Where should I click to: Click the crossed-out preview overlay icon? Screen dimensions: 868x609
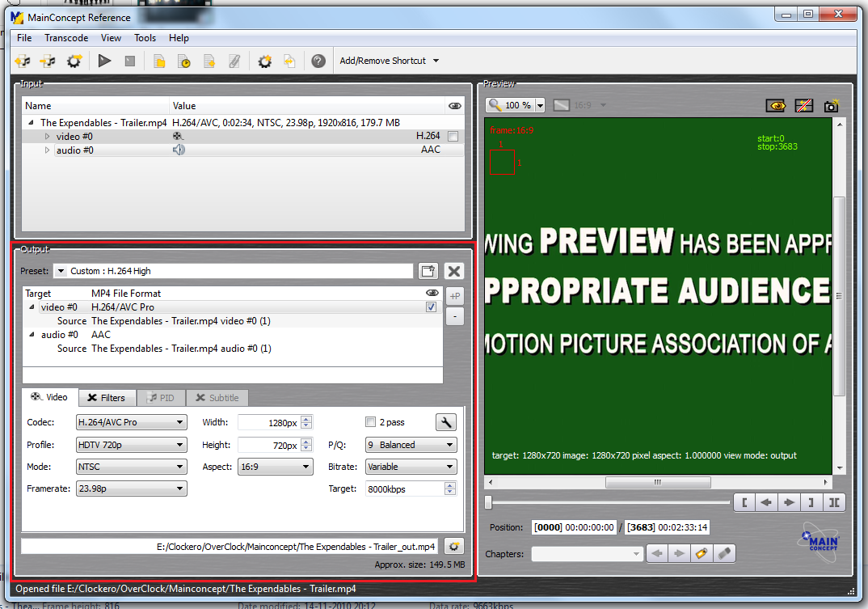point(804,105)
